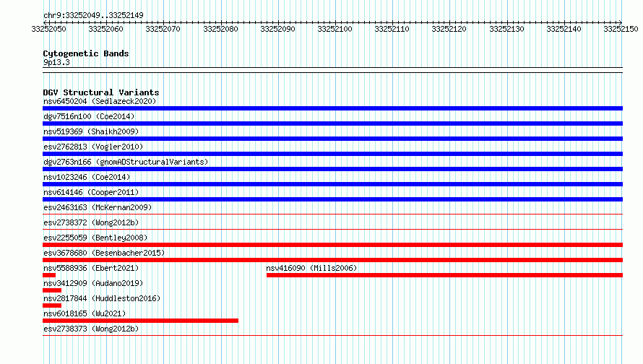Click ruler position 33252140
The height and width of the screenshot is (364, 643).
coord(564,29)
